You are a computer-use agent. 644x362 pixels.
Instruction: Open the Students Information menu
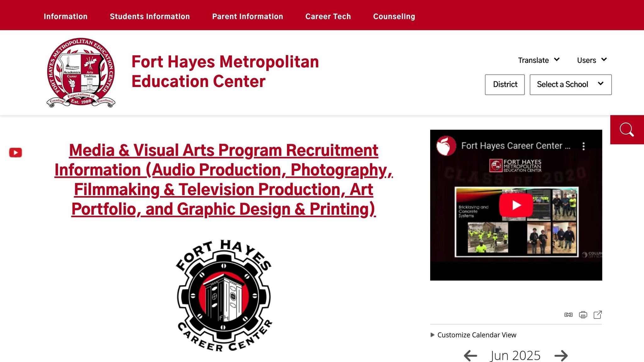tap(150, 16)
